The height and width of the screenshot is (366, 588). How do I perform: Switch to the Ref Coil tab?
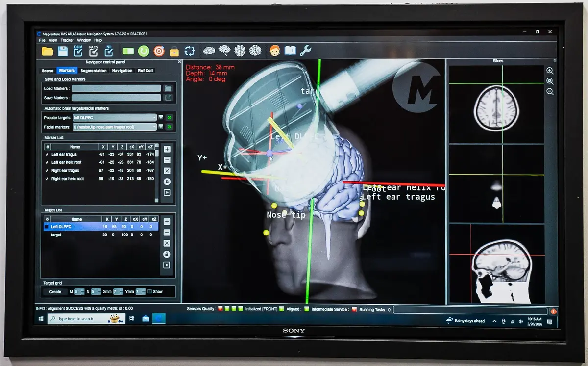pyautogui.click(x=146, y=71)
